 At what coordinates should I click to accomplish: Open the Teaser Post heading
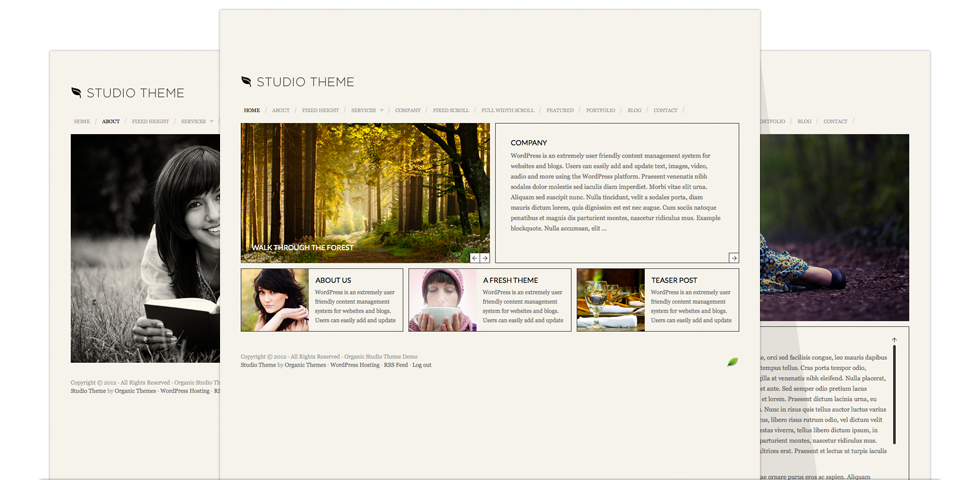coord(674,281)
